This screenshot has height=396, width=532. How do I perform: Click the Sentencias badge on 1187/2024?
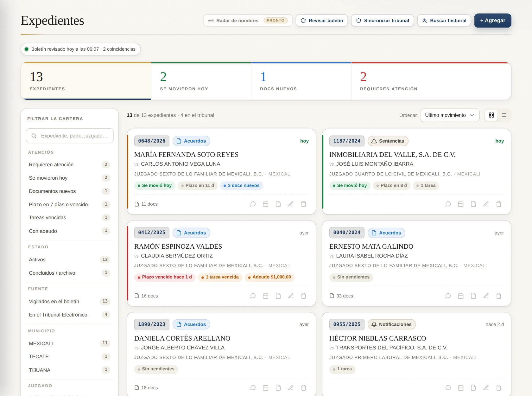(388, 141)
